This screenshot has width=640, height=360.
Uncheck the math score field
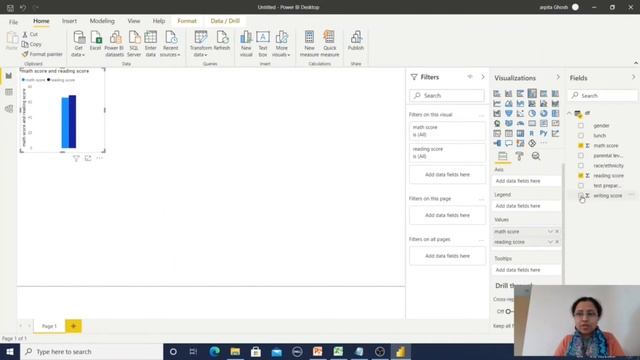coord(581,146)
